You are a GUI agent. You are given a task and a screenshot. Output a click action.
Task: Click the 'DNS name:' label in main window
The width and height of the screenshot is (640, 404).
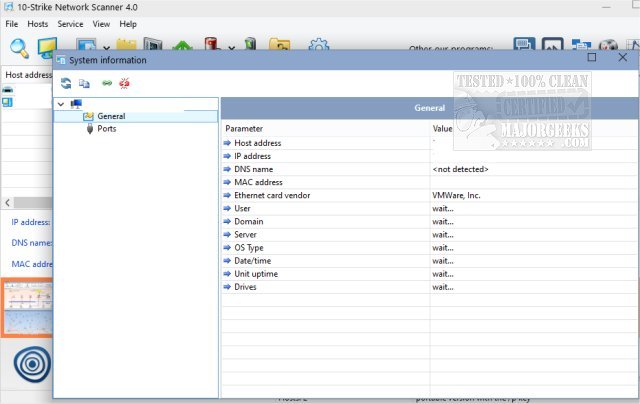32,243
